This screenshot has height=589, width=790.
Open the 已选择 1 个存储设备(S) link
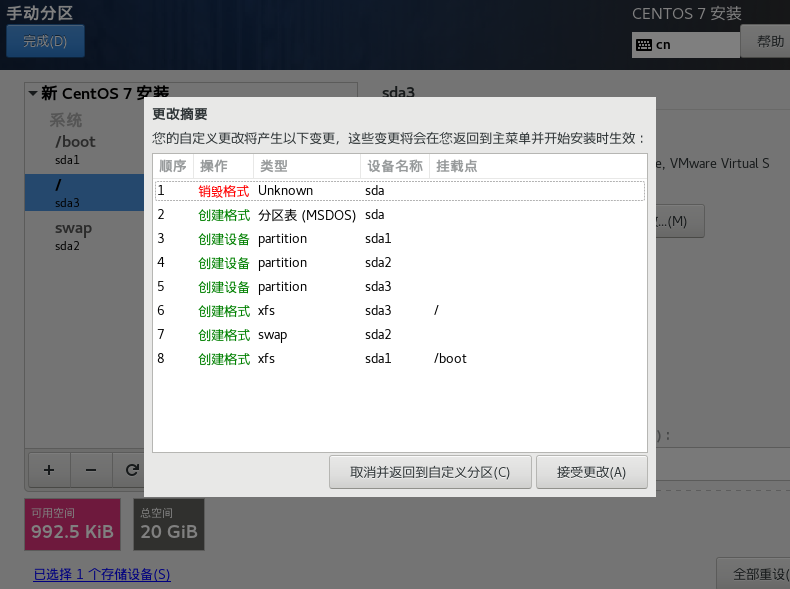click(x=102, y=574)
